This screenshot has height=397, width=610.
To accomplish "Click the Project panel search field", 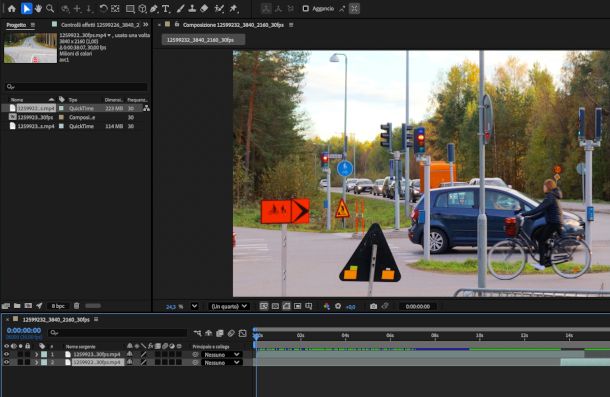I will click(x=76, y=86).
